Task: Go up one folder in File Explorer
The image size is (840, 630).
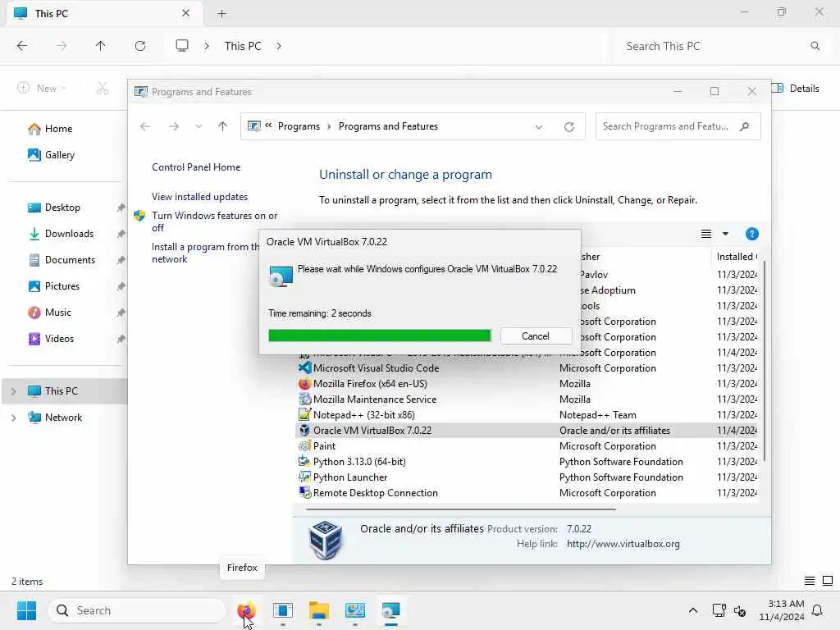Action: (x=100, y=46)
